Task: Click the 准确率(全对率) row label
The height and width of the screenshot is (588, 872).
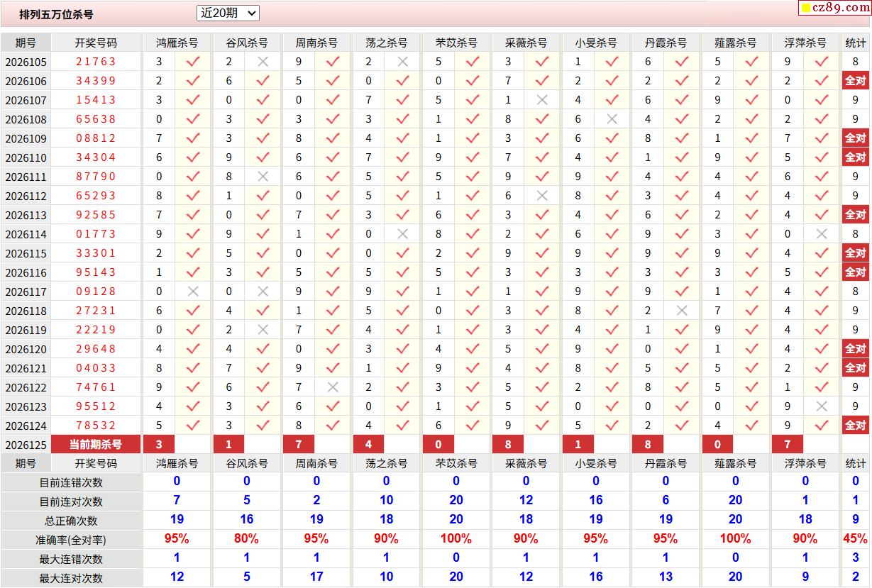Action: (x=71, y=540)
